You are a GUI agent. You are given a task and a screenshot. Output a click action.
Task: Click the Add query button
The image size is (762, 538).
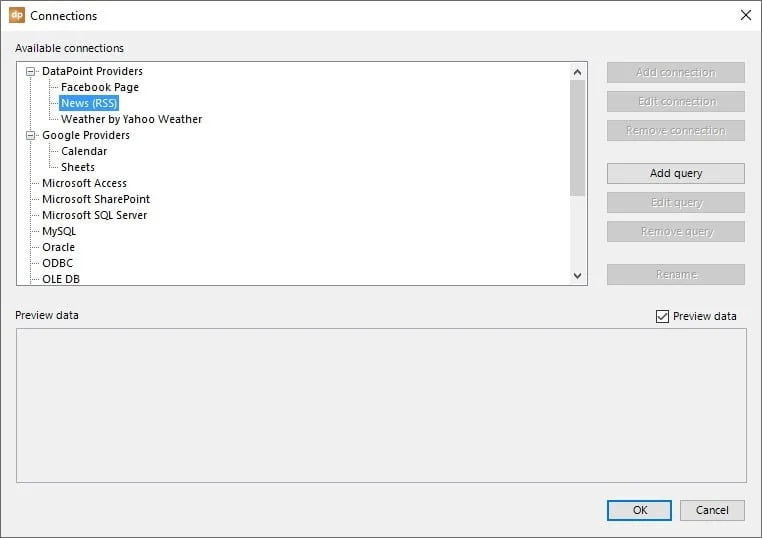click(x=675, y=174)
